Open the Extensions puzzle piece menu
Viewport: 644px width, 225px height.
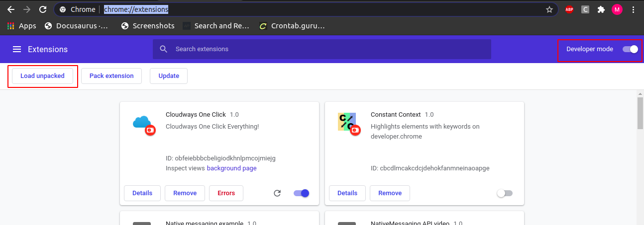click(x=601, y=9)
